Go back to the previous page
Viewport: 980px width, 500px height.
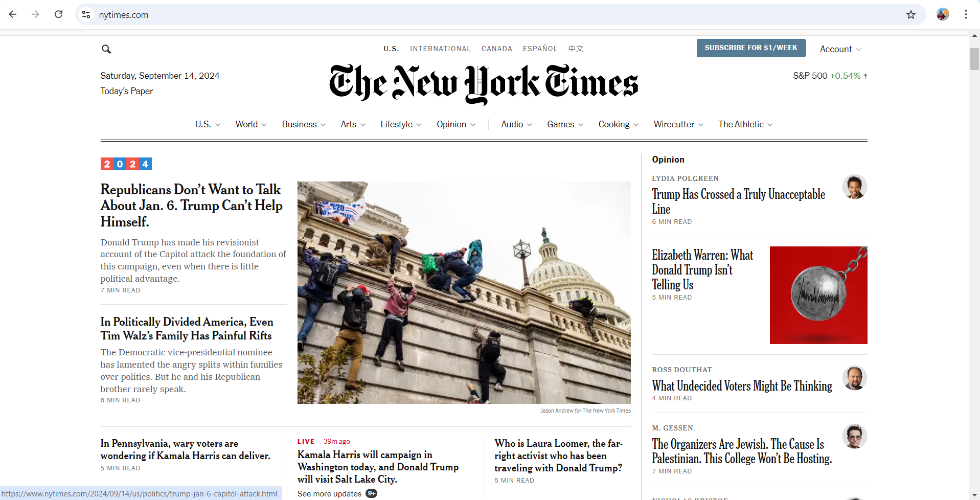pyautogui.click(x=13, y=14)
